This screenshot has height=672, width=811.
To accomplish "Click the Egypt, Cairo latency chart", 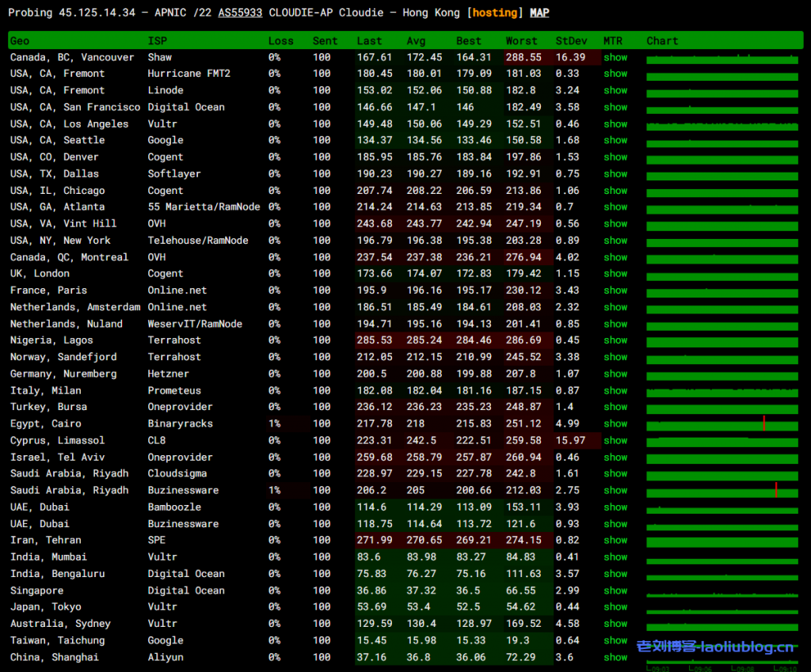I will (722, 424).
